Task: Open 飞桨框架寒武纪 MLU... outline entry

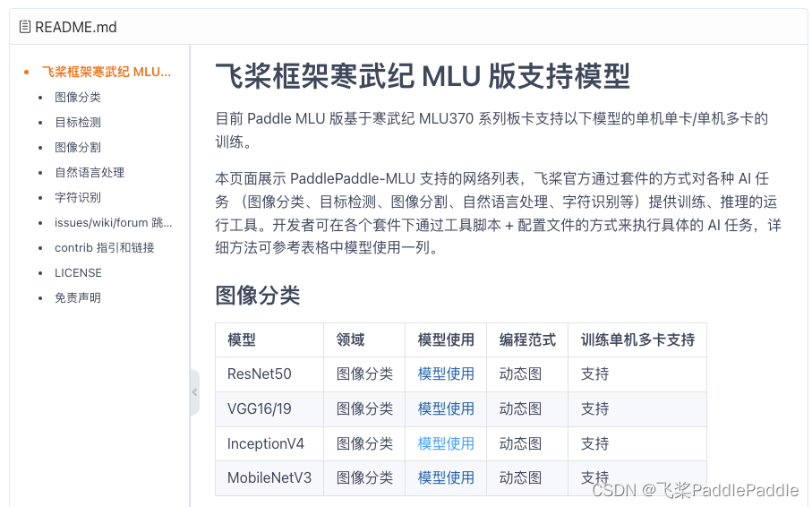Action: (x=107, y=72)
